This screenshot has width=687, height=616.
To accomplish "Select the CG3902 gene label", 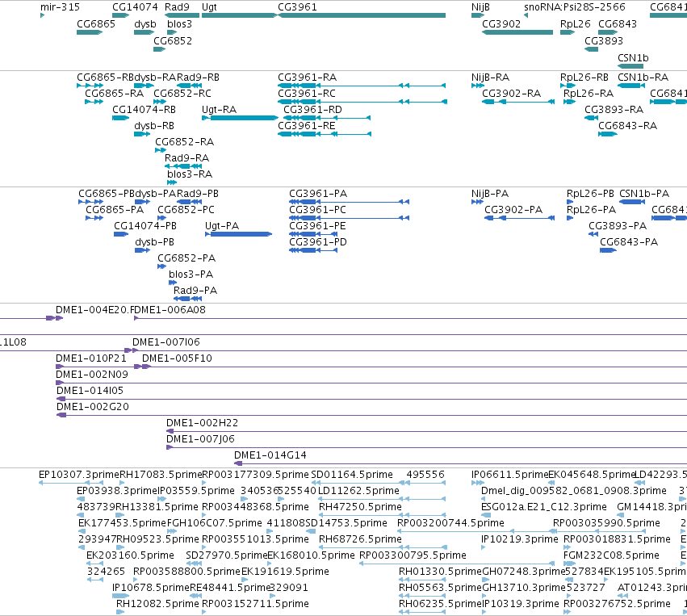I will tap(501, 23).
